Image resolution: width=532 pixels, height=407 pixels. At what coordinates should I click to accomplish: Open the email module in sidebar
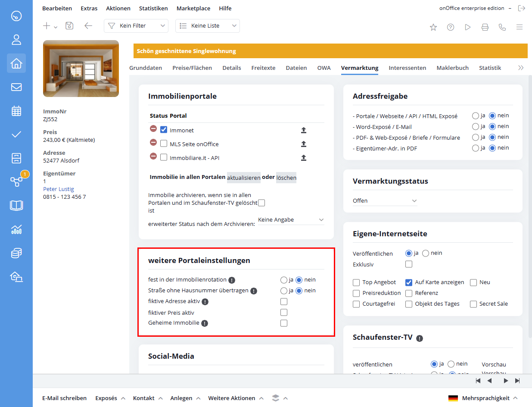point(16,87)
